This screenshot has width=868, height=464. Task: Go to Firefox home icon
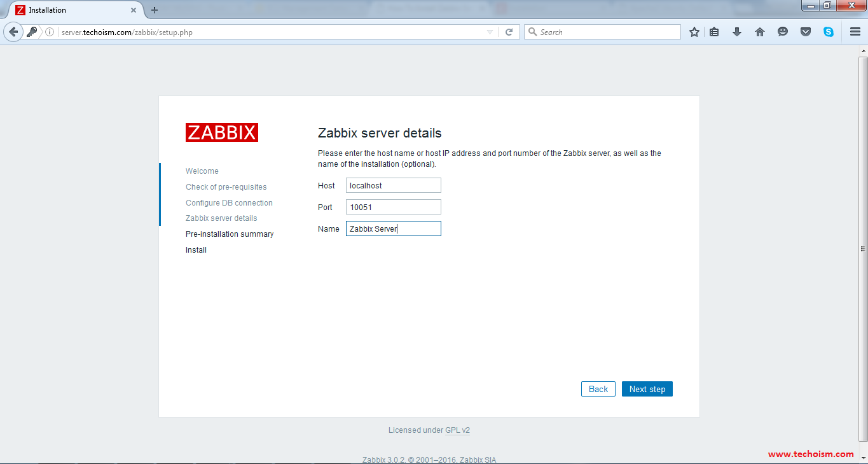(760, 32)
